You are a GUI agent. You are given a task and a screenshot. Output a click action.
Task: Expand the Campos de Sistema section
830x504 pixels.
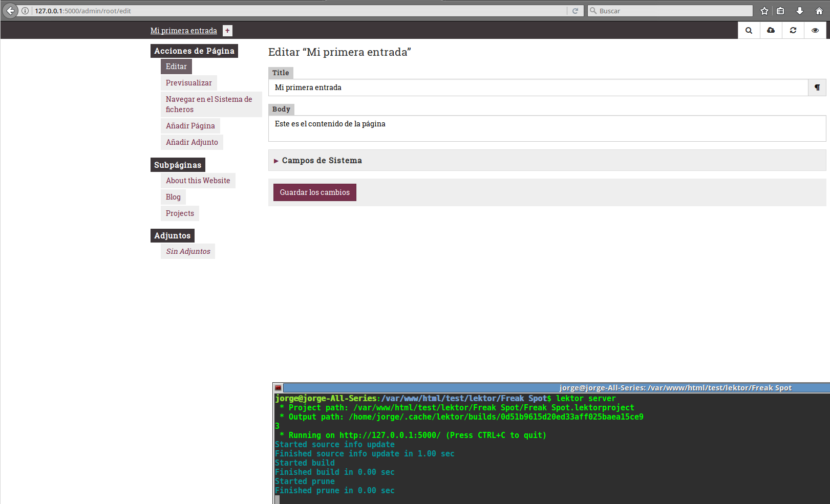pyautogui.click(x=322, y=161)
